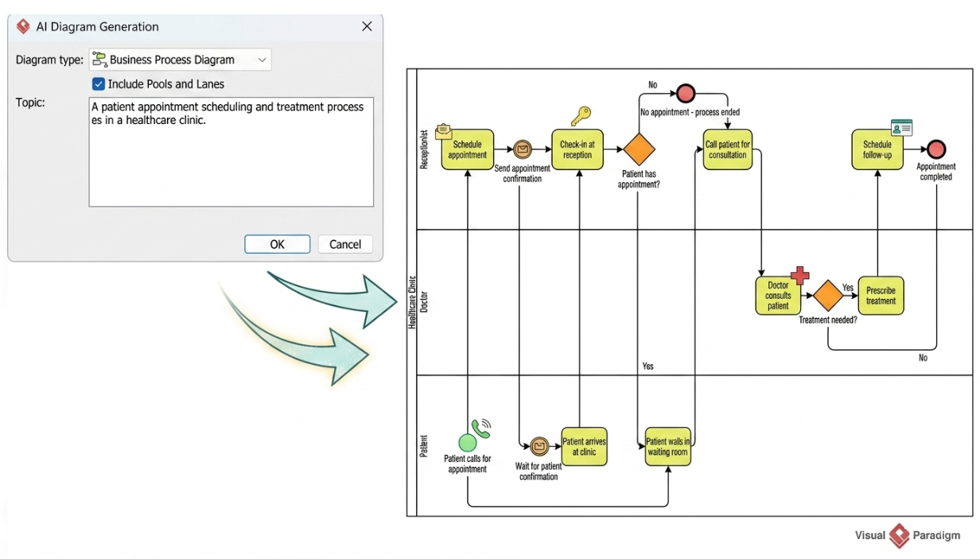This screenshot has width=980, height=559.
Task: Select the Healthcare Clinic pool label
Action: [412, 303]
